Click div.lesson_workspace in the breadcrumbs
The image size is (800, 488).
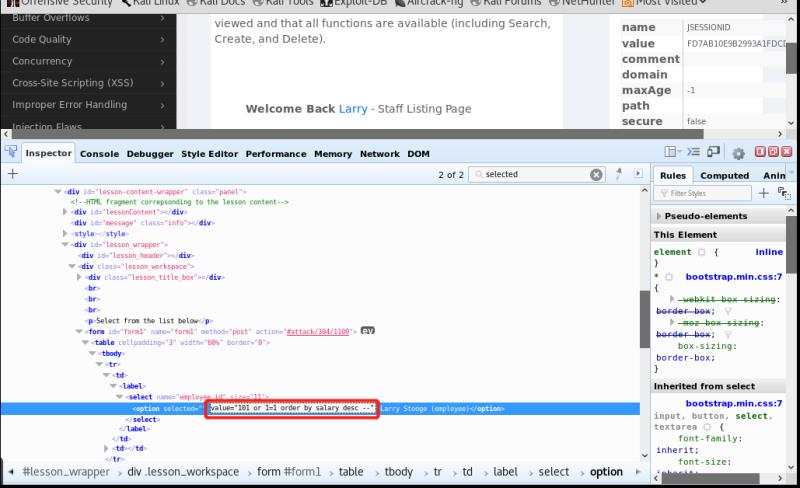tap(183, 472)
